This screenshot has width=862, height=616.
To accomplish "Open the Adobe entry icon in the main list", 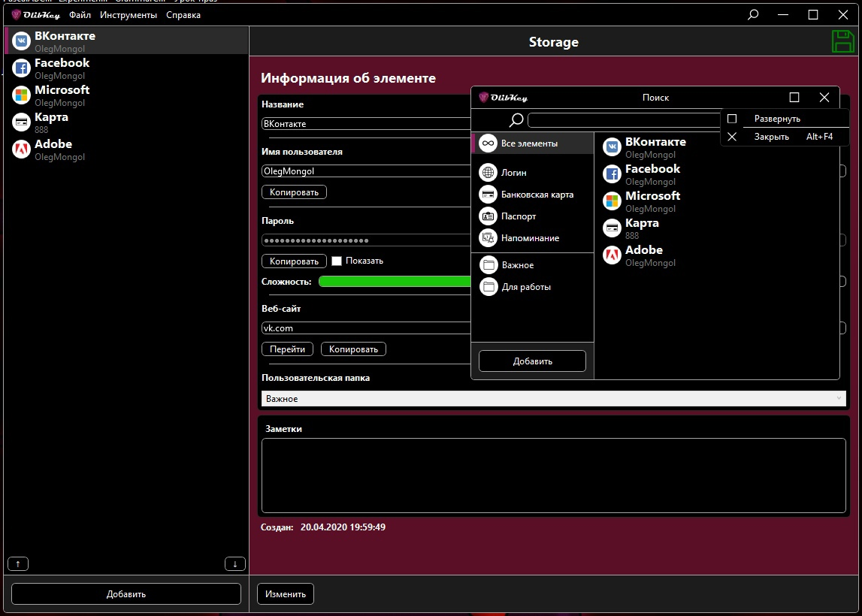I will click(x=22, y=149).
